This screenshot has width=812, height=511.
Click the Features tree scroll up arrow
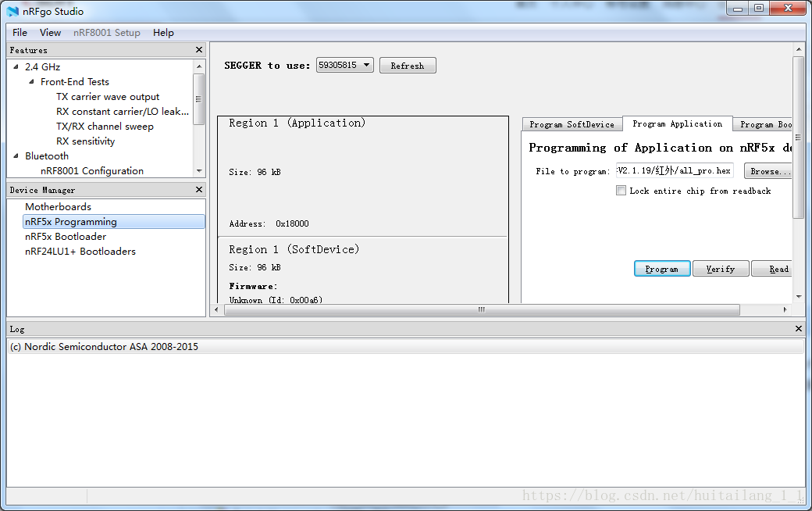pyautogui.click(x=199, y=66)
